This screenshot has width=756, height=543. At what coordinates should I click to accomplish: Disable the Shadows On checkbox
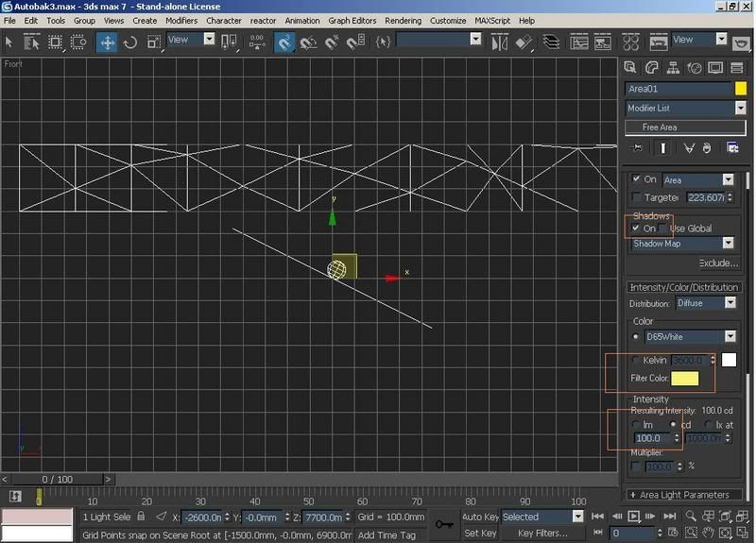coord(636,229)
